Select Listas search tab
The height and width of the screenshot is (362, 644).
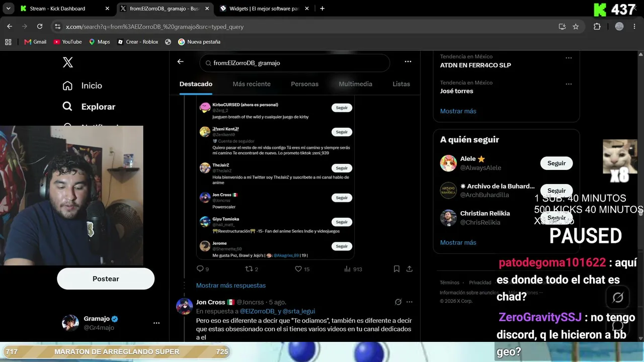click(x=401, y=84)
